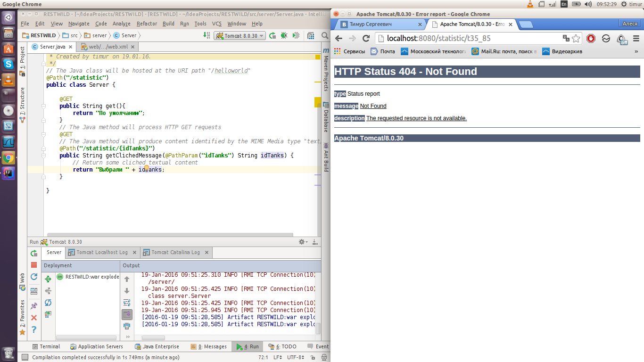Open the LF line separator selector

click(278, 358)
